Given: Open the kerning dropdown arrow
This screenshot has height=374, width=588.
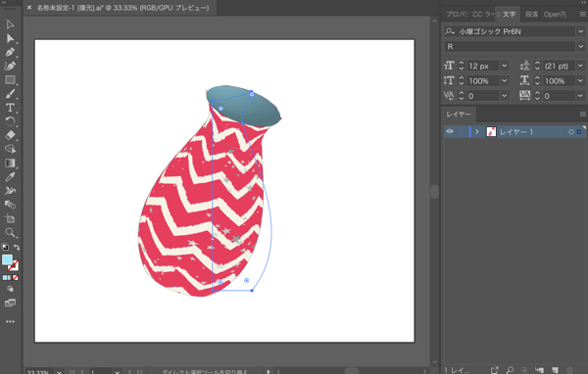Looking at the screenshot, I should coord(505,96).
